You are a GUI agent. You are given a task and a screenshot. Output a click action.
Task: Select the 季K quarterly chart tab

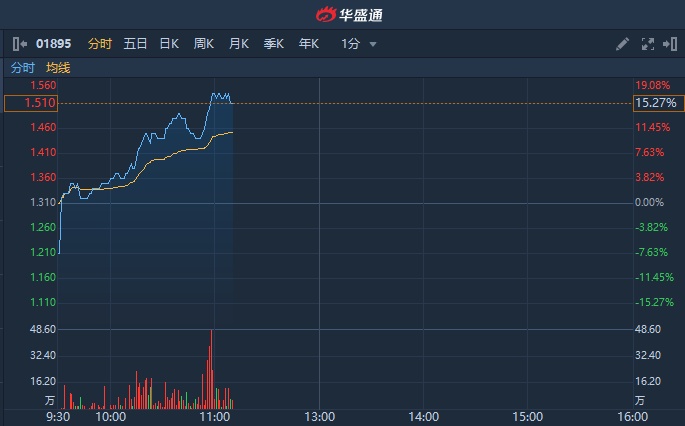pyautogui.click(x=273, y=44)
